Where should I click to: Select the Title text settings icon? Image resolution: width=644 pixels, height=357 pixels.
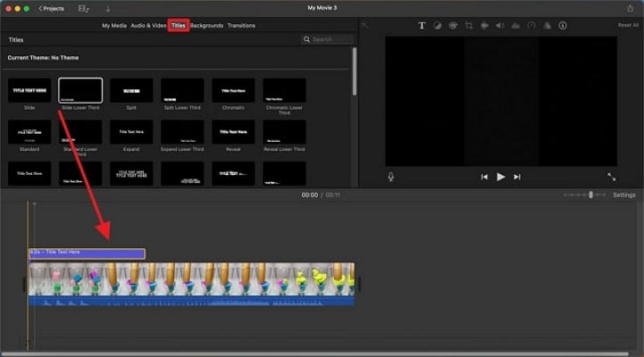[x=422, y=26]
